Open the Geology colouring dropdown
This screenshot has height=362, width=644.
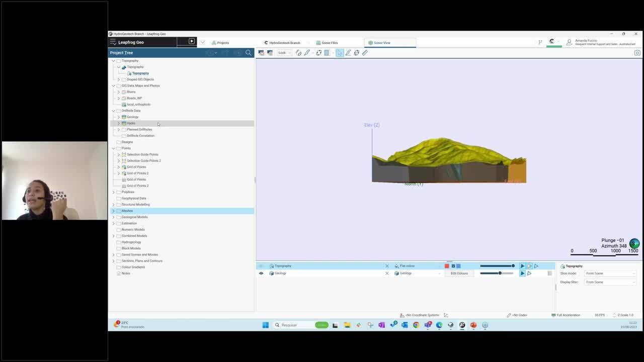pyautogui.click(x=417, y=273)
